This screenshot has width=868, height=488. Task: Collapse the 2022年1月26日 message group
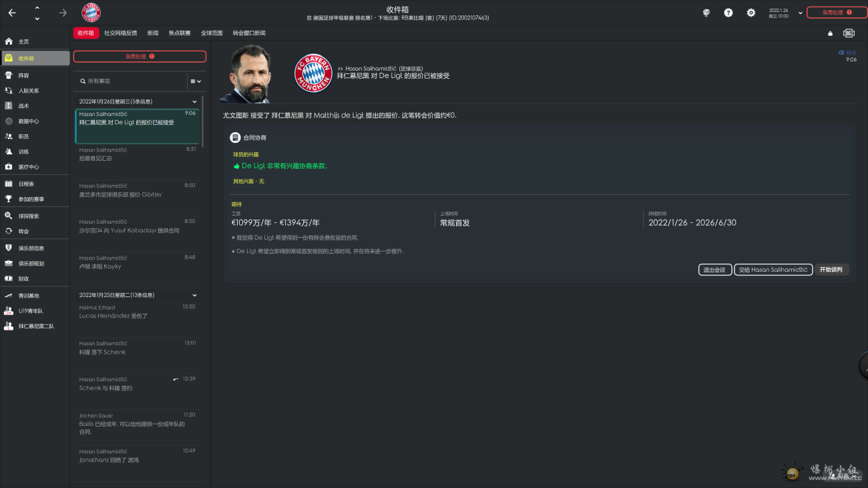pos(195,102)
